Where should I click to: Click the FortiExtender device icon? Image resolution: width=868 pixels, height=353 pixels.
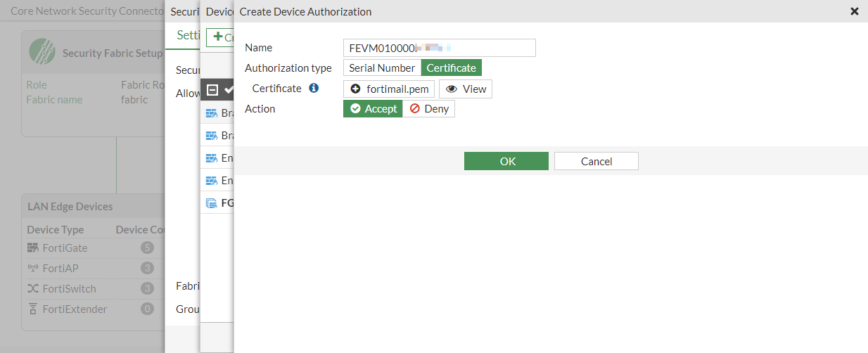33,309
